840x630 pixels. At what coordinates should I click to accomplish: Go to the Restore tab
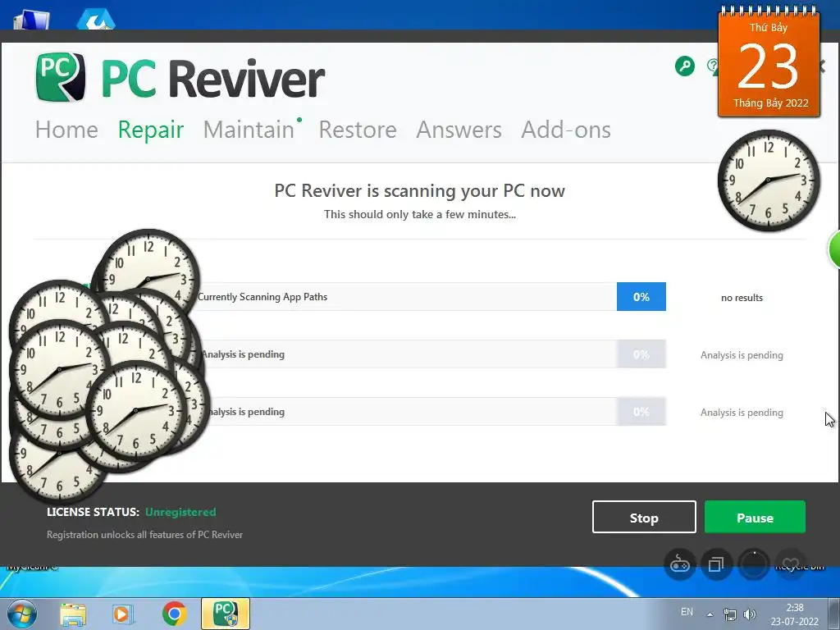(358, 130)
